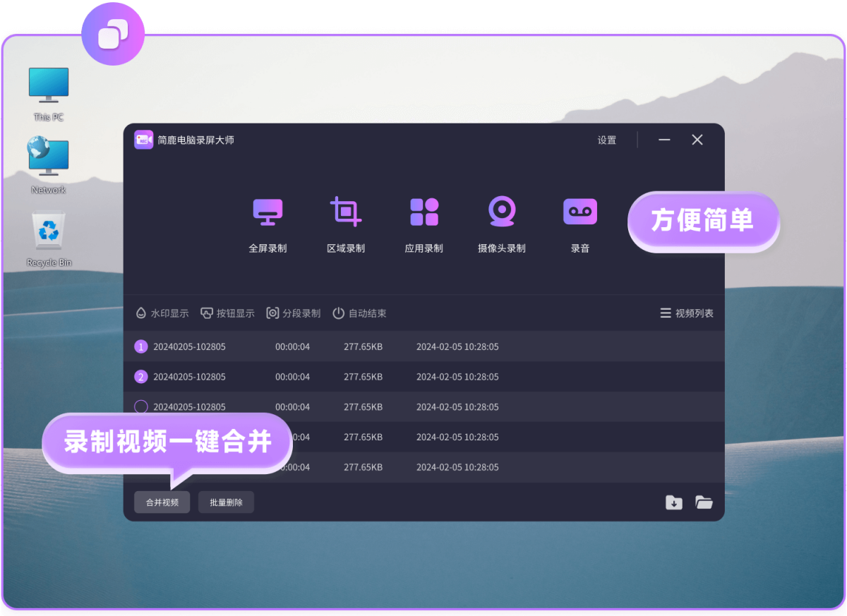Toggle auto end (自动结束) option

click(x=359, y=313)
